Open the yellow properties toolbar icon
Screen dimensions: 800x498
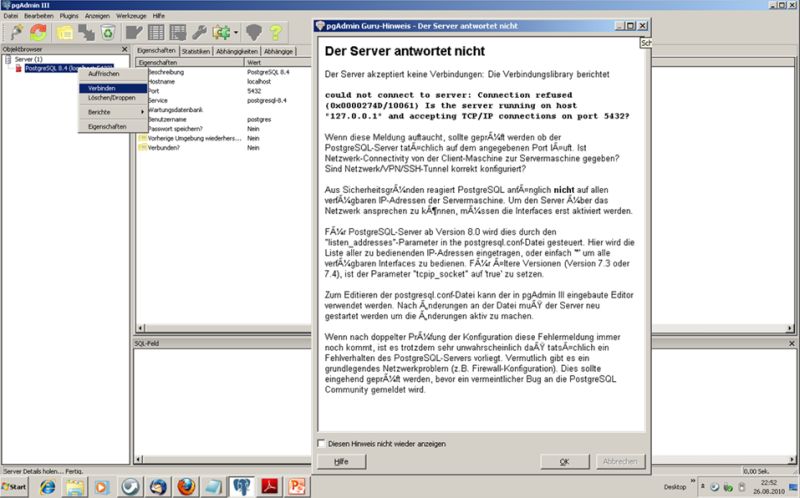[x=65, y=33]
